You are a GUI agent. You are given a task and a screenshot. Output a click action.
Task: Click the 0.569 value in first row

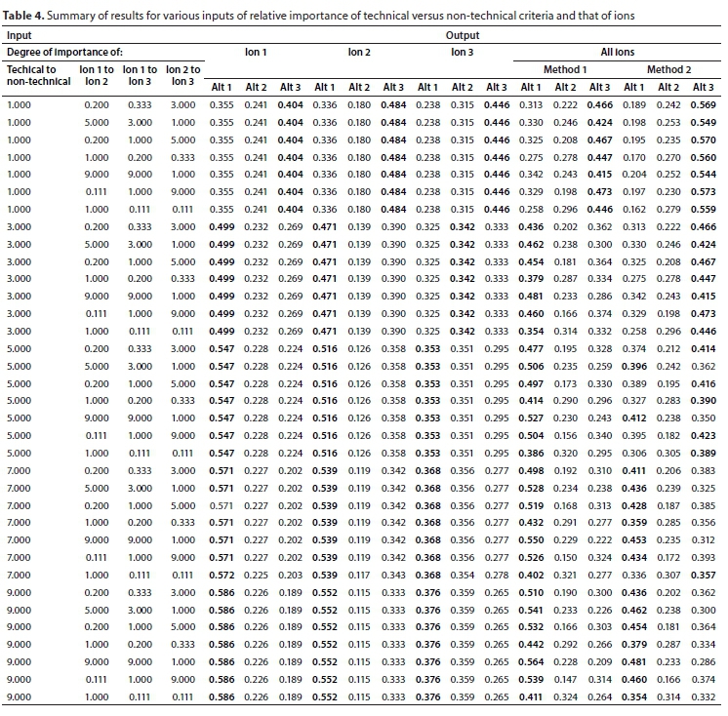tap(703, 105)
